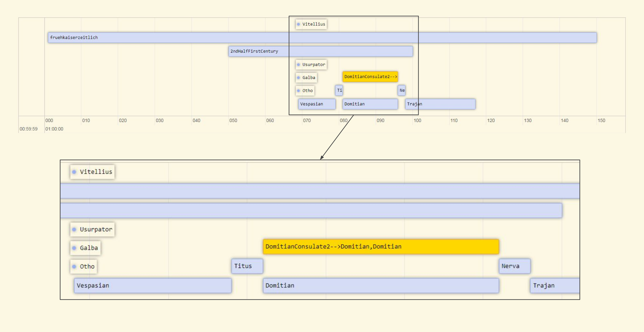Click the 030 axis label
Viewport: 644px width, 332px height.
click(160, 120)
